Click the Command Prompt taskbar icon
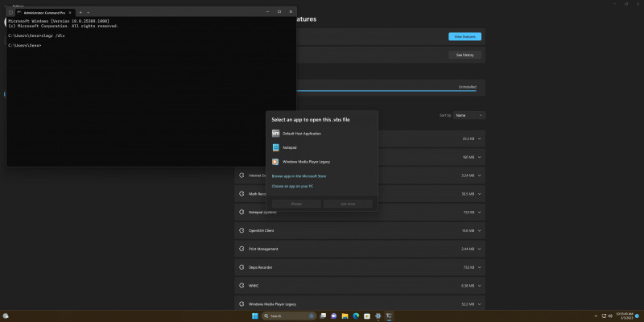The image size is (644, 322). click(387, 316)
